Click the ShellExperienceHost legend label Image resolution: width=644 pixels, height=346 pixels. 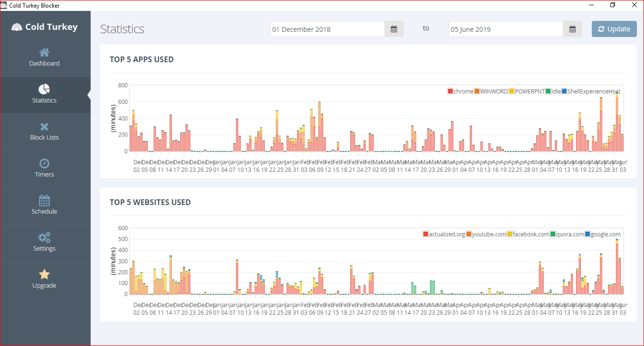click(594, 91)
